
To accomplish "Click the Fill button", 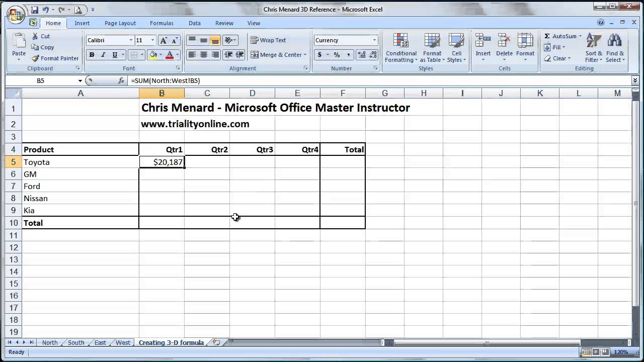I will click(554, 47).
